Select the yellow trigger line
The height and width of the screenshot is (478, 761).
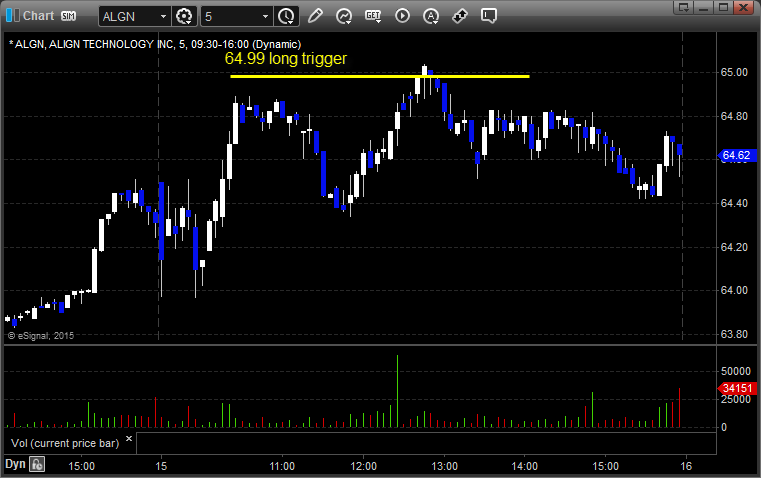[x=380, y=76]
